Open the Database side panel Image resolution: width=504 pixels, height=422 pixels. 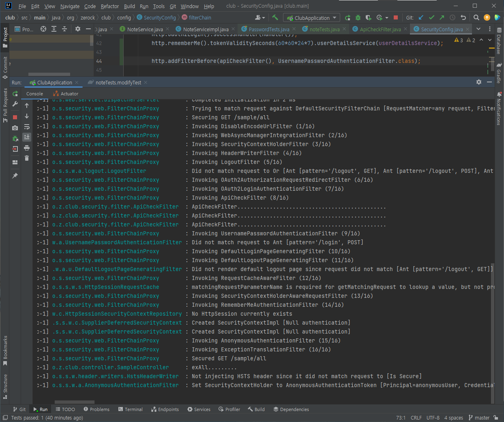click(499, 41)
